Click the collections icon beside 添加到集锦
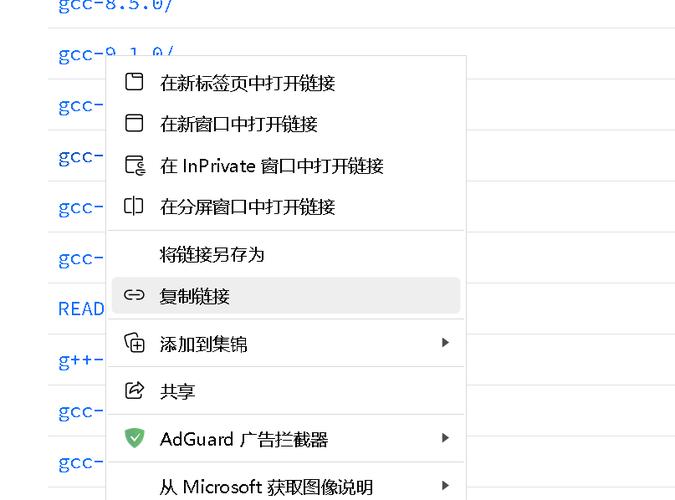 [134, 343]
